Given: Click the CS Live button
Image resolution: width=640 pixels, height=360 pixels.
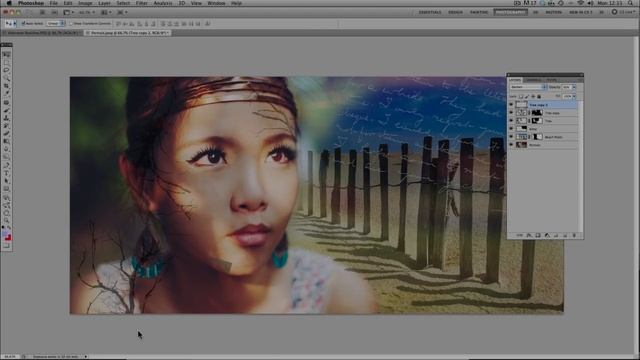Looking at the screenshot, I should [x=624, y=12].
